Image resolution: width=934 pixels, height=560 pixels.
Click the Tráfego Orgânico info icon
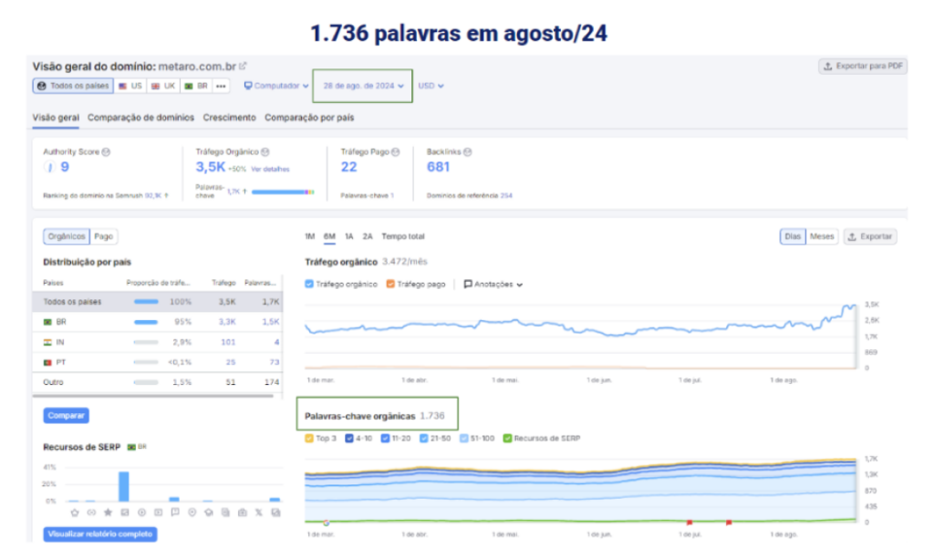265,151
